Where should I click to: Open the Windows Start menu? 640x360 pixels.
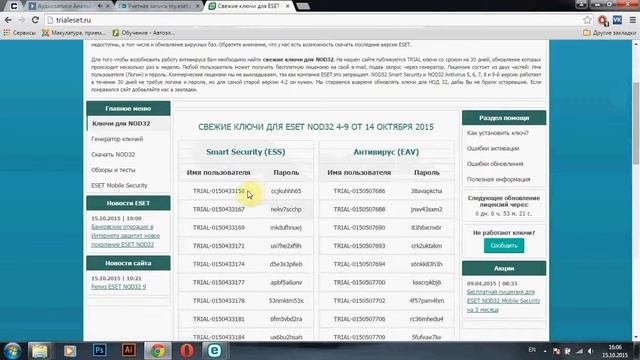(x=12, y=351)
